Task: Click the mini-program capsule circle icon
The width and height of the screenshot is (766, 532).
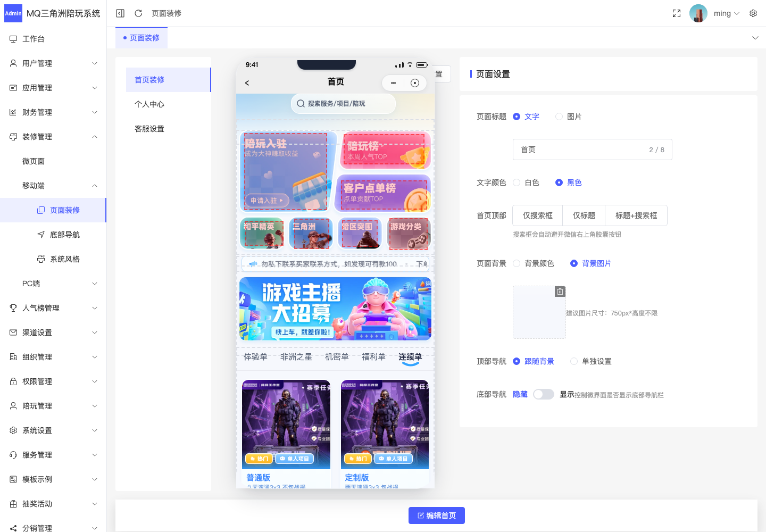Action: 415,83
